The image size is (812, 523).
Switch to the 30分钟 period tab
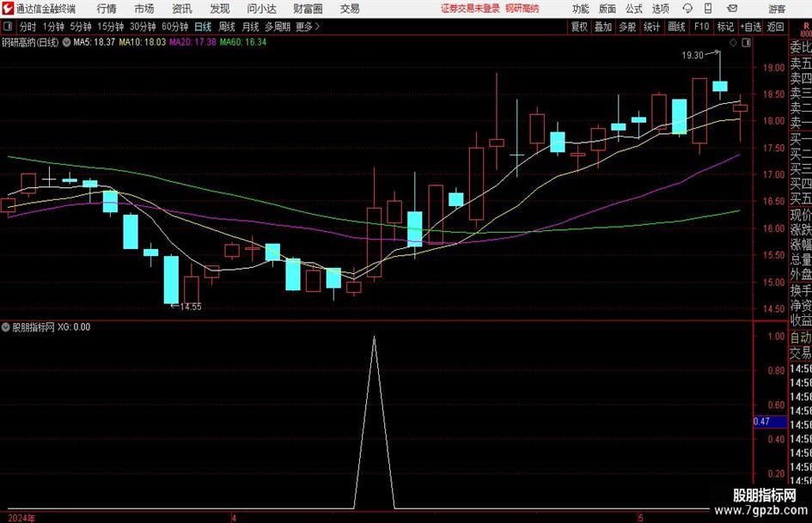click(x=143, y=27)
